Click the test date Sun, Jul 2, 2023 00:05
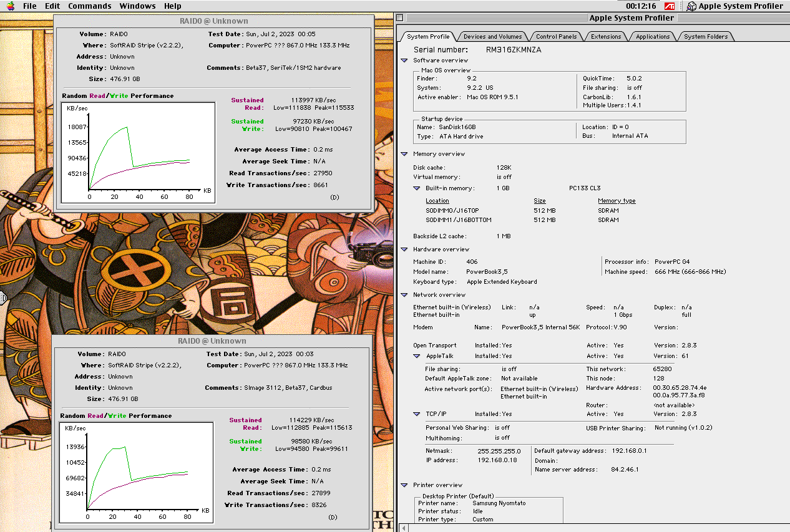The image size is (790, 532). (x=280, y=34)
